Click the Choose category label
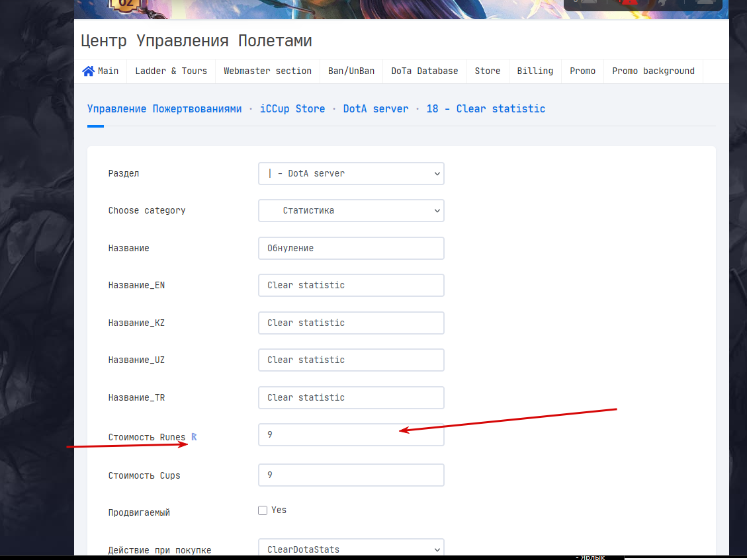This screenshot has height=560, width=747. pyautogui.click(x=147, y=210)
